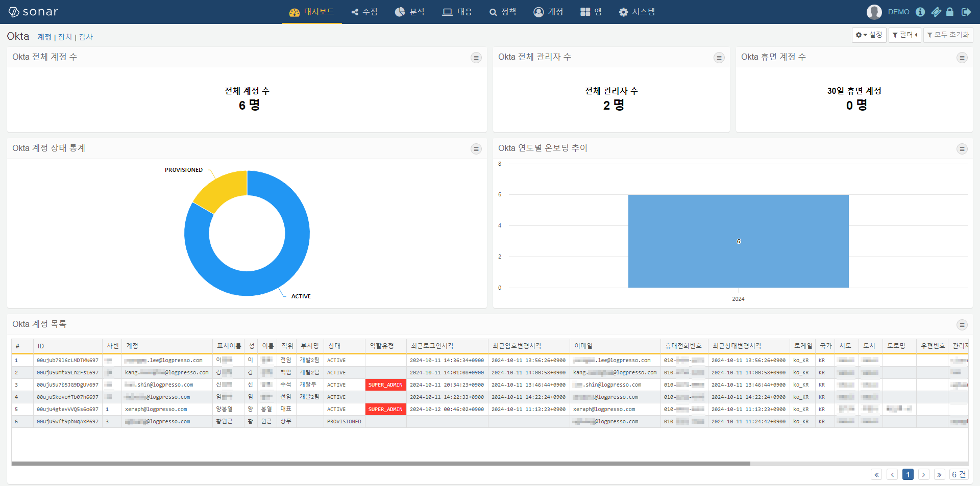Viewport: 980px width, 486px height.
Task: Open the 수집 menu
Action: coord(364,12)
